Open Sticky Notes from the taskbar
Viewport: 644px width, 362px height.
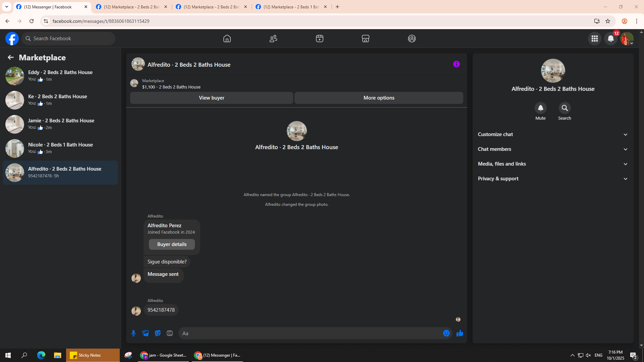click(x=93, y=355)
